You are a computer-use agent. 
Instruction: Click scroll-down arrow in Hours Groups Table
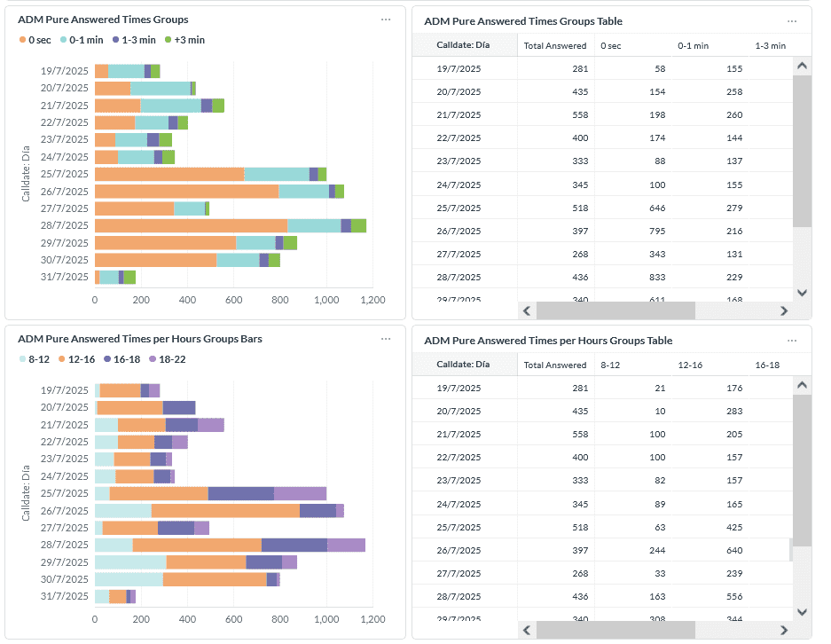(x=802, y=612)
